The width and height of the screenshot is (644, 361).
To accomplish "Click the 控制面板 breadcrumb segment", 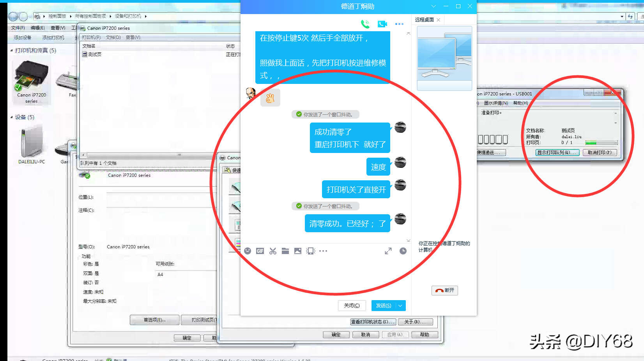I will click(x=57, y=16).
